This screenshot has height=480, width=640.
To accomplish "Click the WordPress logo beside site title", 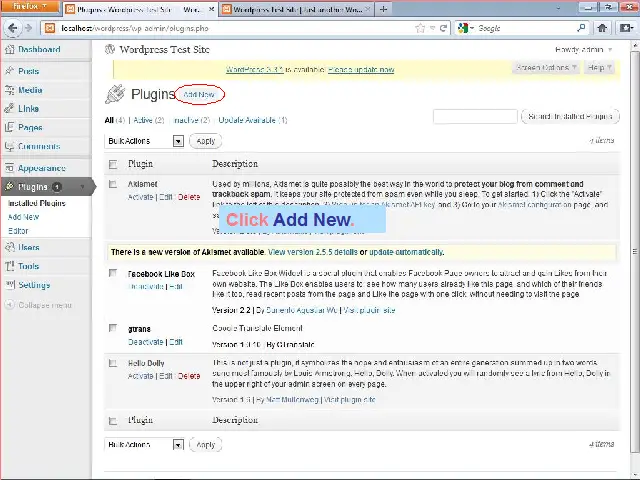I will [110, 49].
